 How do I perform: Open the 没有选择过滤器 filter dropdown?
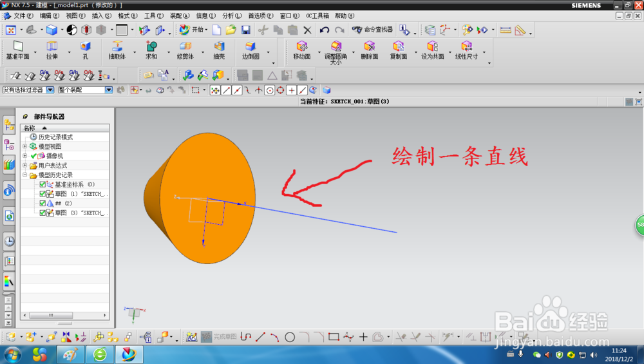(x=50, y=90)
